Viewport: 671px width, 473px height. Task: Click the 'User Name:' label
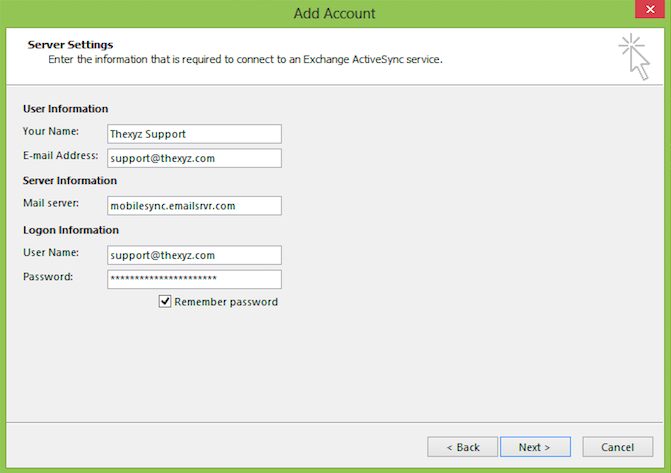tap(50, 253)
